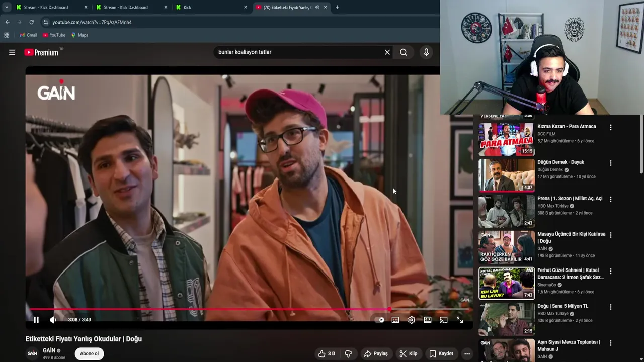
Task: Save video with Kaydet button
Action: [441, 354]
